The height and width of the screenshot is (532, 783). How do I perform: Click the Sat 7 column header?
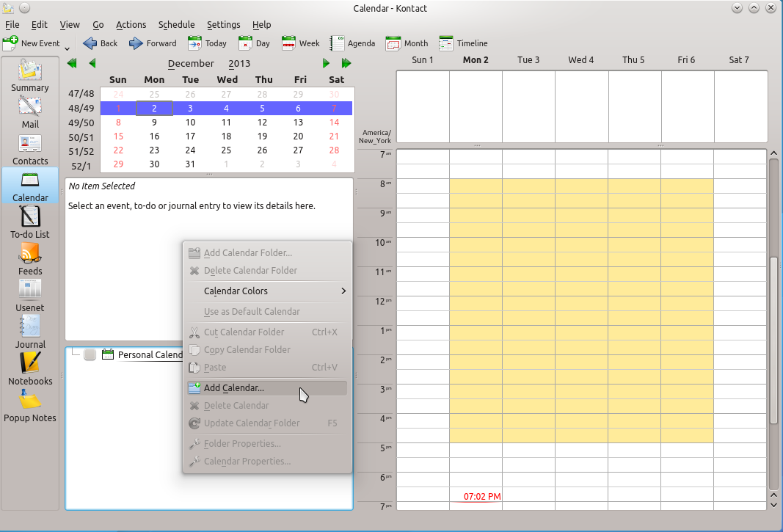click(739, 60)
